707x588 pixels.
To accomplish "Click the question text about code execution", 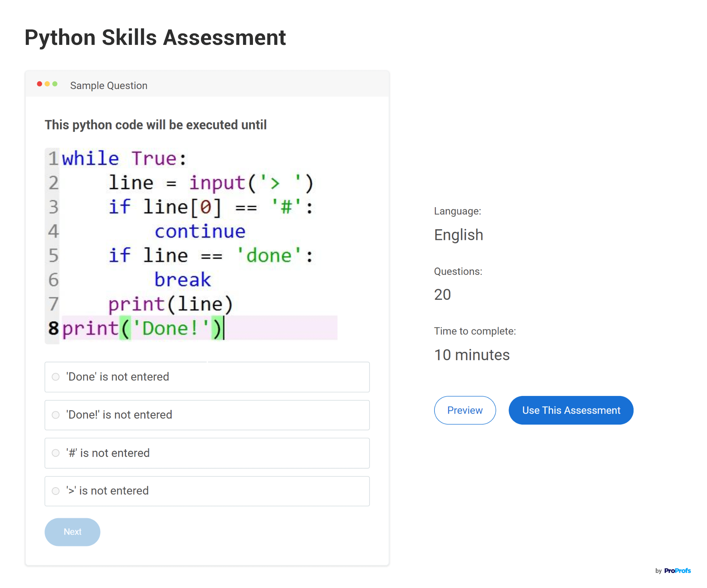I will click(x=155, y=125).
